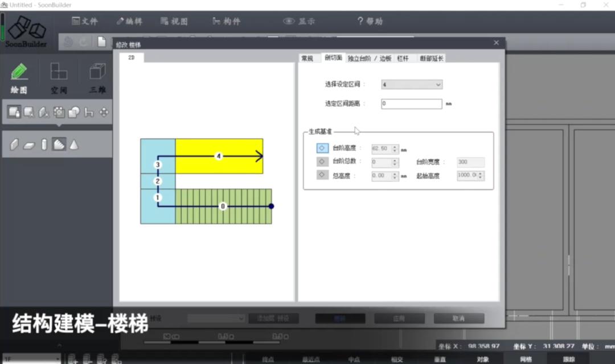Increase 台阶高度 using its stepper arrows

click(395, 147)
